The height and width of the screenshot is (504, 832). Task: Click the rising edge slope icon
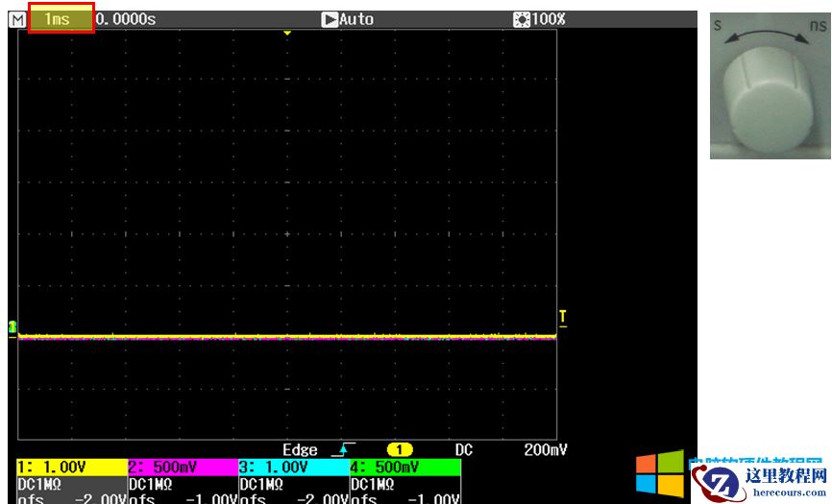[x=342, y=449]
